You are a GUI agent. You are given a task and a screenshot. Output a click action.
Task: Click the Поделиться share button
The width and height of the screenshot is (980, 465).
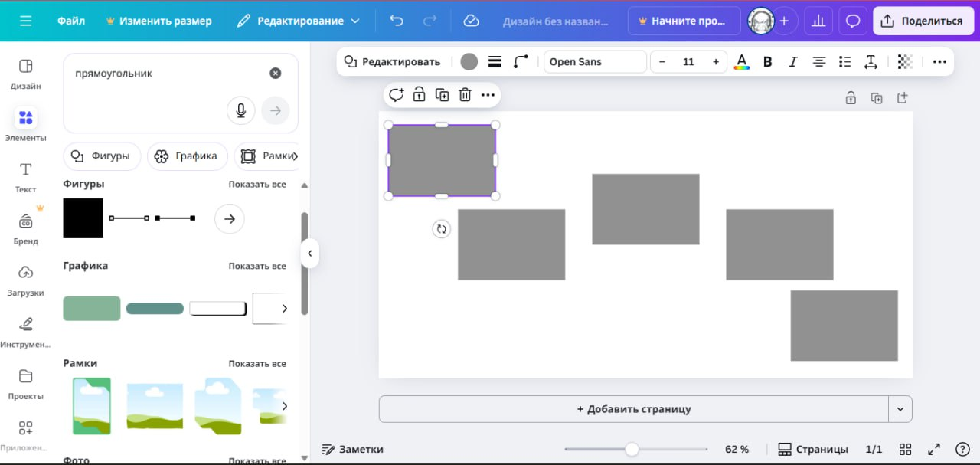click(x=923, y=21)
